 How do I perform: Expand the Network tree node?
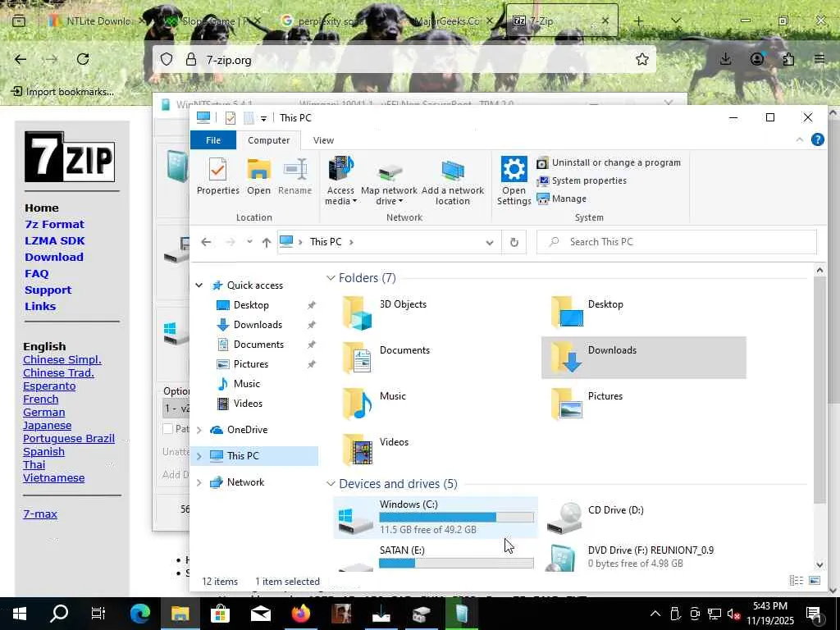click(x=199, y=482)
